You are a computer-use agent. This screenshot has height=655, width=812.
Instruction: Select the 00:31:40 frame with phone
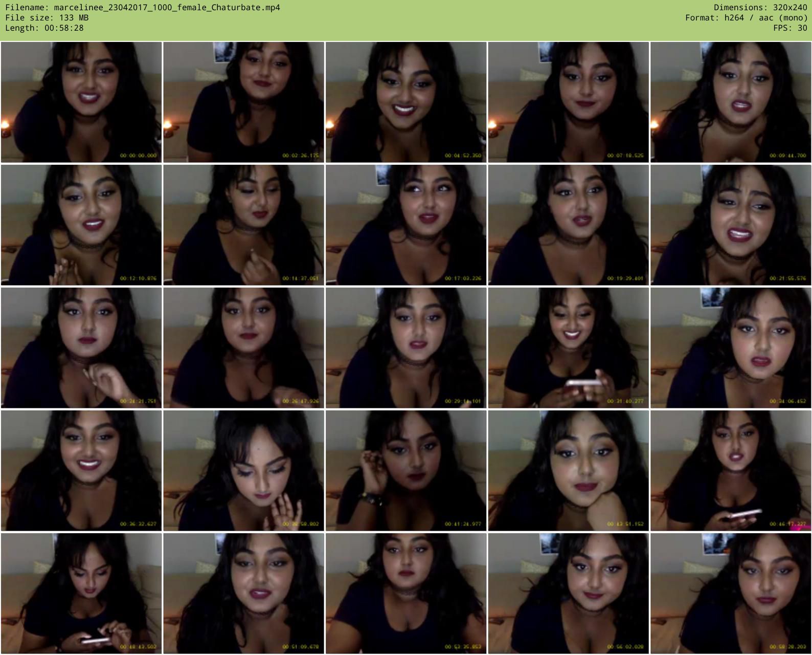568,348
